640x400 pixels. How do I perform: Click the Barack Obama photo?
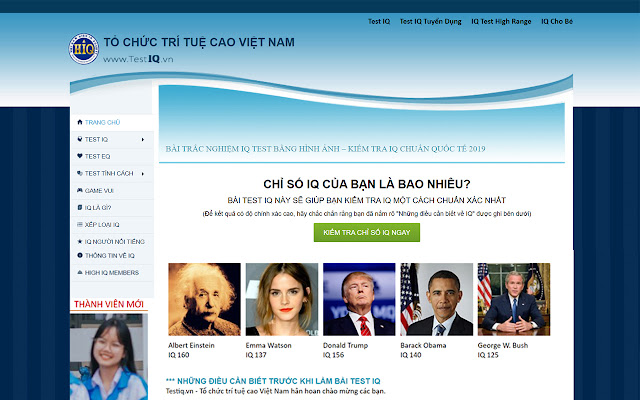point(437,299)
